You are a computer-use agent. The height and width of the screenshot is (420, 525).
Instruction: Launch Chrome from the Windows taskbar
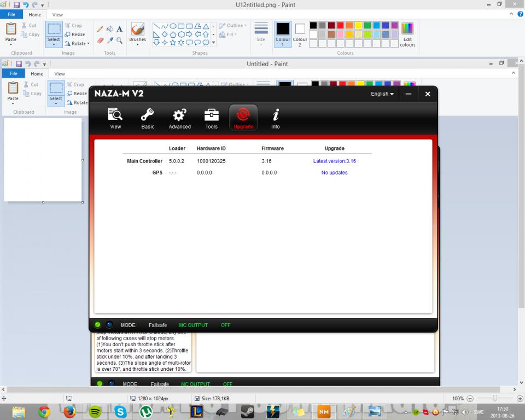(x=44, y=412)
